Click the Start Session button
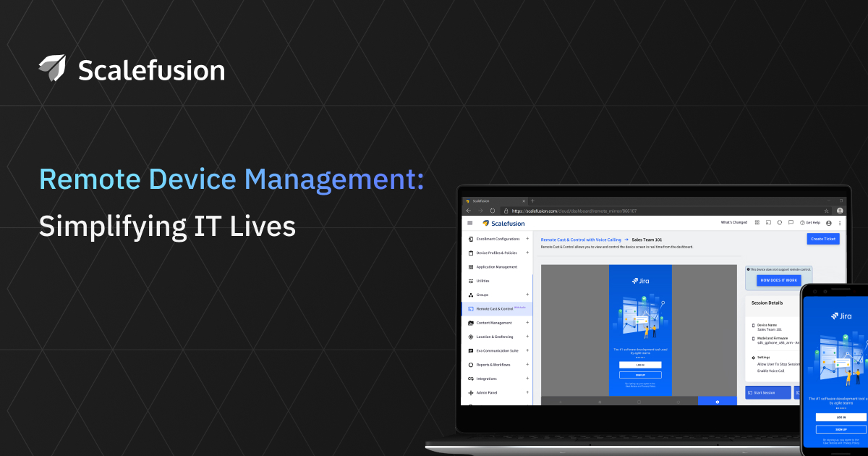Image resolution: width=868 pixels, height=456 pixels. click(x=768, y=392)
